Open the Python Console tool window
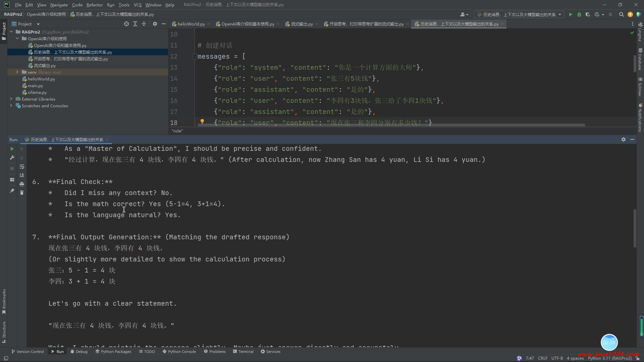Screen dimensions: 644x362 click(179, 352)
